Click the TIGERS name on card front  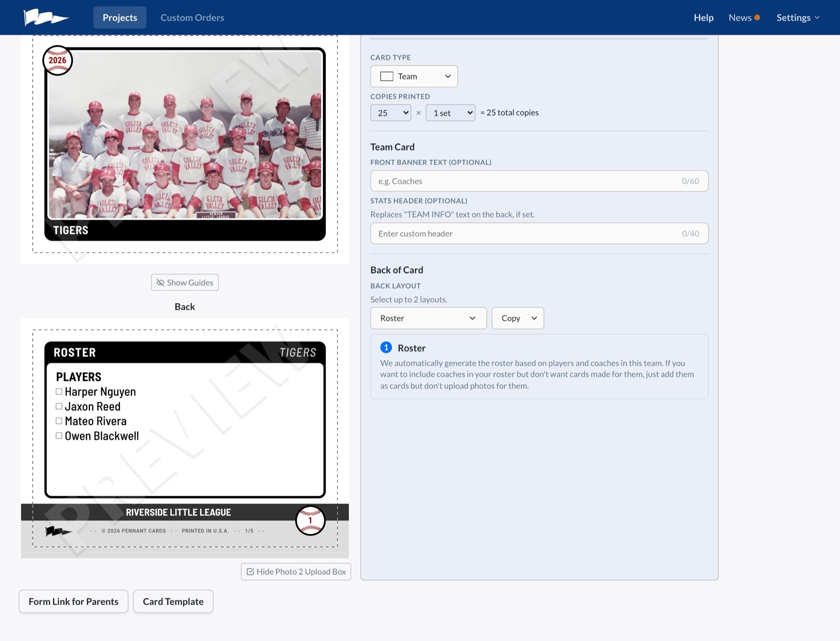71,230
